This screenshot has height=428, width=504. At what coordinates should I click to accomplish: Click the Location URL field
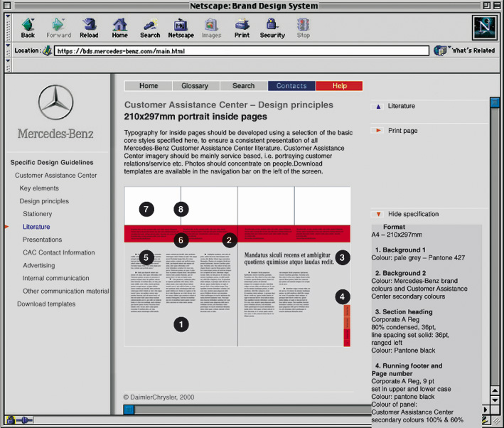click(242, 50)
